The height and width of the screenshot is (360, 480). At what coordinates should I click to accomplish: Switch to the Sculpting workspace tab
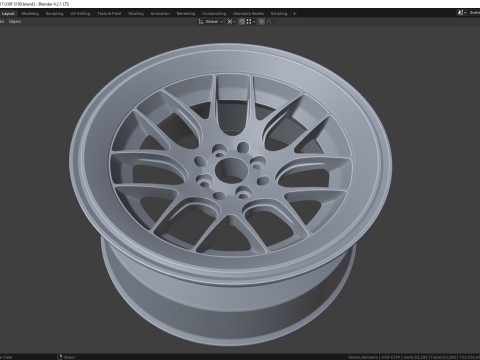[54, 14]
